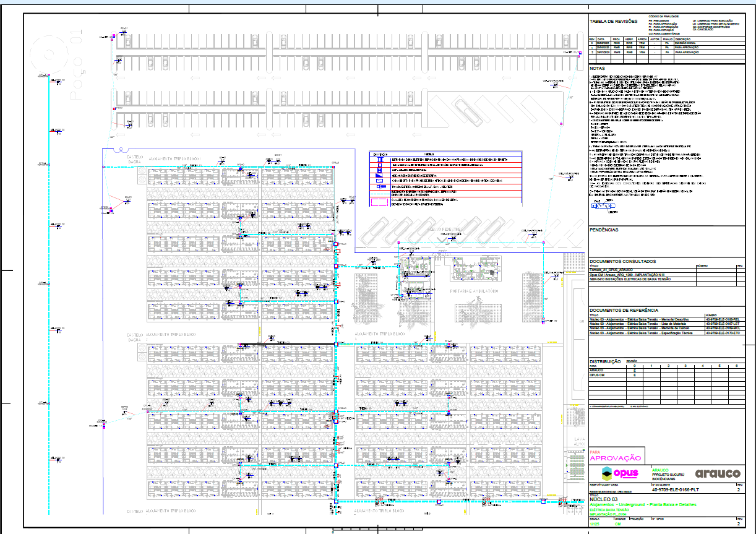Screen dimensions: 756x534
Task: Click the PENDÊNCIAS section heading
Action: point(604,230)
